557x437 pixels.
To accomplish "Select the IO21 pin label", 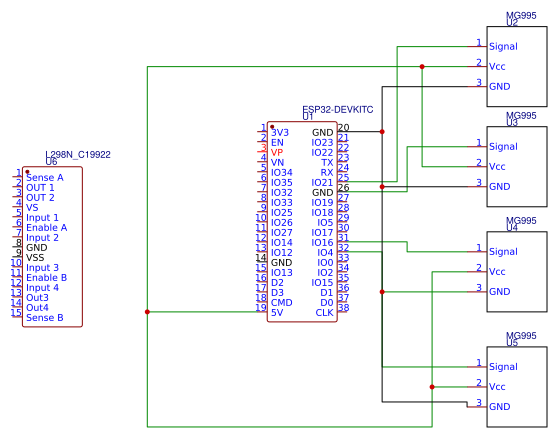I will (322, 183).
